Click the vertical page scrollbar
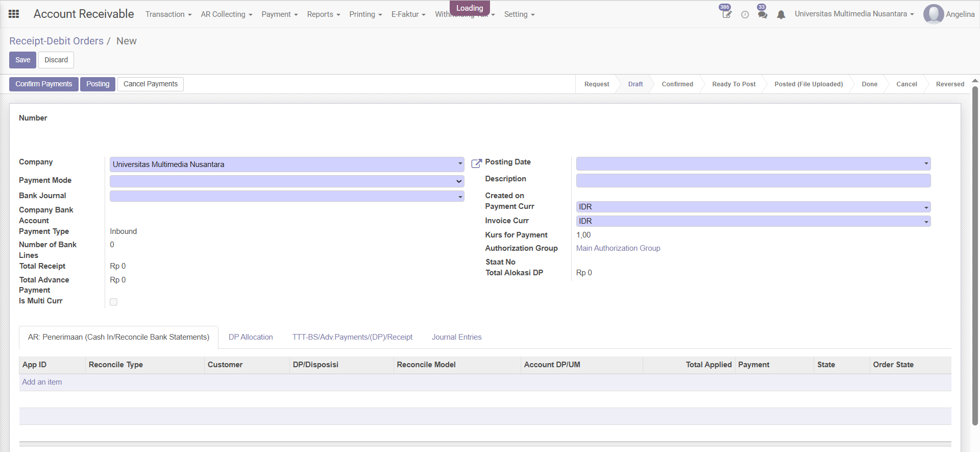The height and width of the screenshot is (452, 980). (975, 255)
